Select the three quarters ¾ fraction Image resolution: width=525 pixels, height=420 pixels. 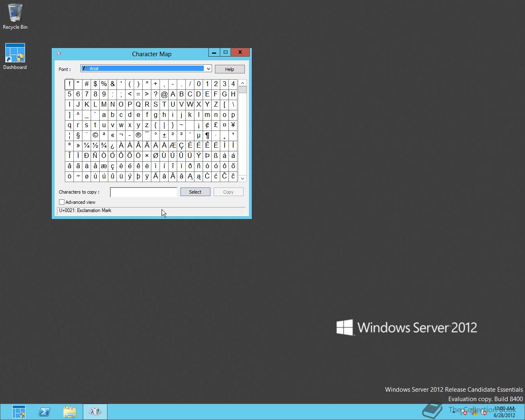point(104,146)
